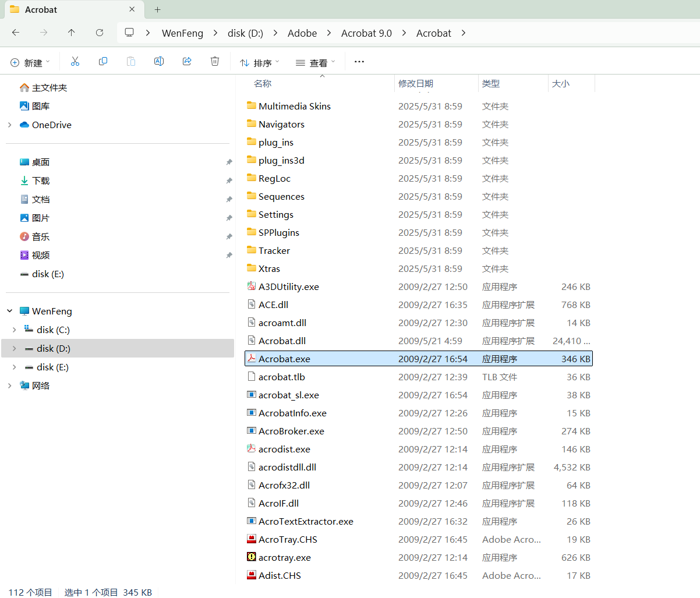700x598 pixels.
Task: Open the 查看 view dropdown
Action: [316, 62]
